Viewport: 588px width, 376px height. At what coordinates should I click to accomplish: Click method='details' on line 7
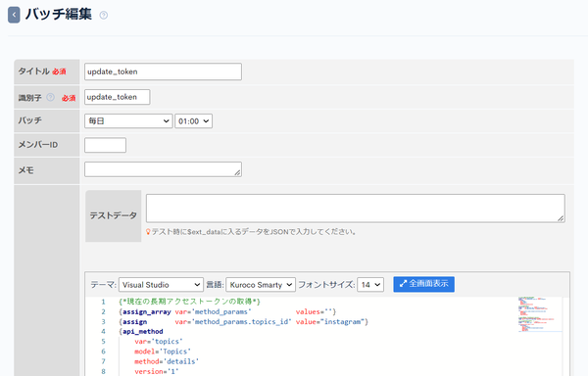(x=167, y=361)
